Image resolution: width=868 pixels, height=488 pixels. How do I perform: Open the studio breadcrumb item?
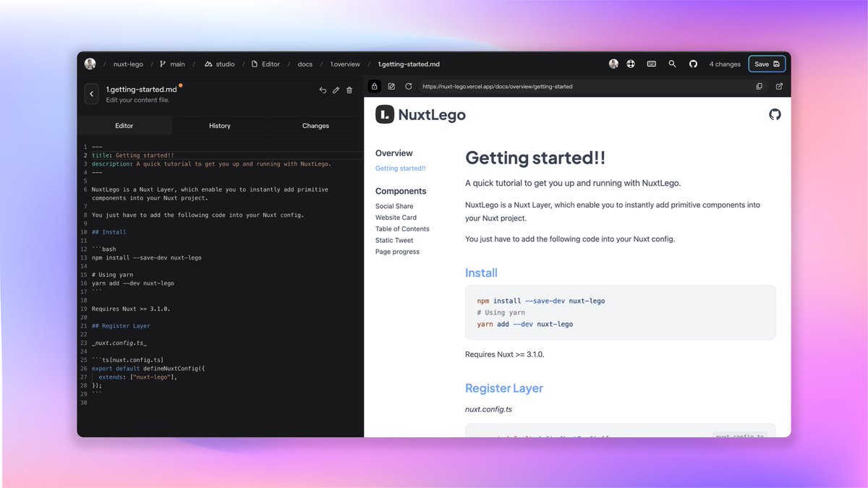(219, 64)
